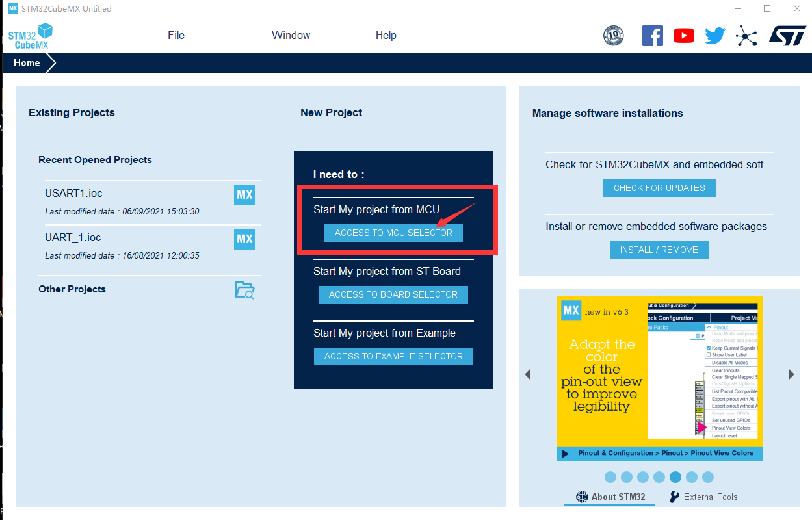Image resolution: width=812 pixels, height=520 pixels.
Task: Click the ST logo icon
Action: click(787, 35)
